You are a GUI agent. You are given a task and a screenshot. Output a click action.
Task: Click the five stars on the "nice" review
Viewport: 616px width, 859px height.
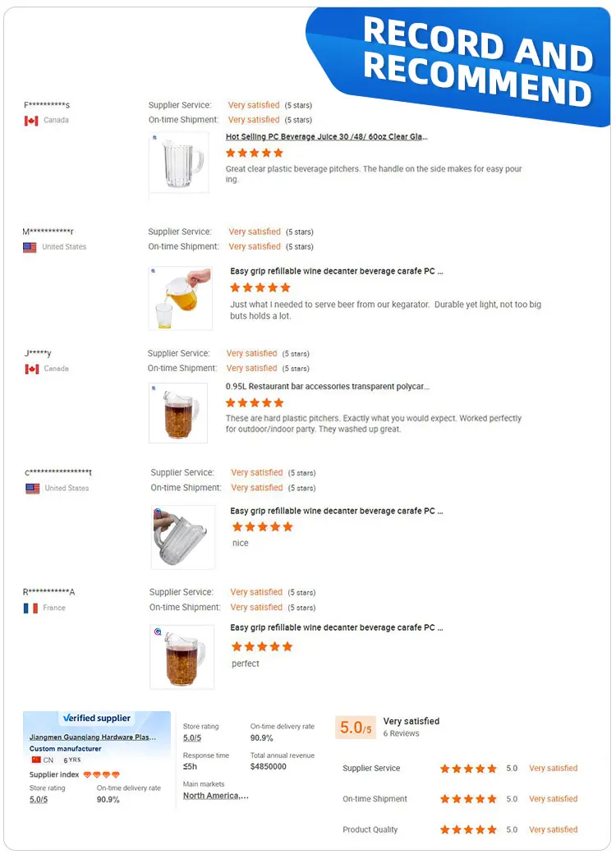pos(262,526)
